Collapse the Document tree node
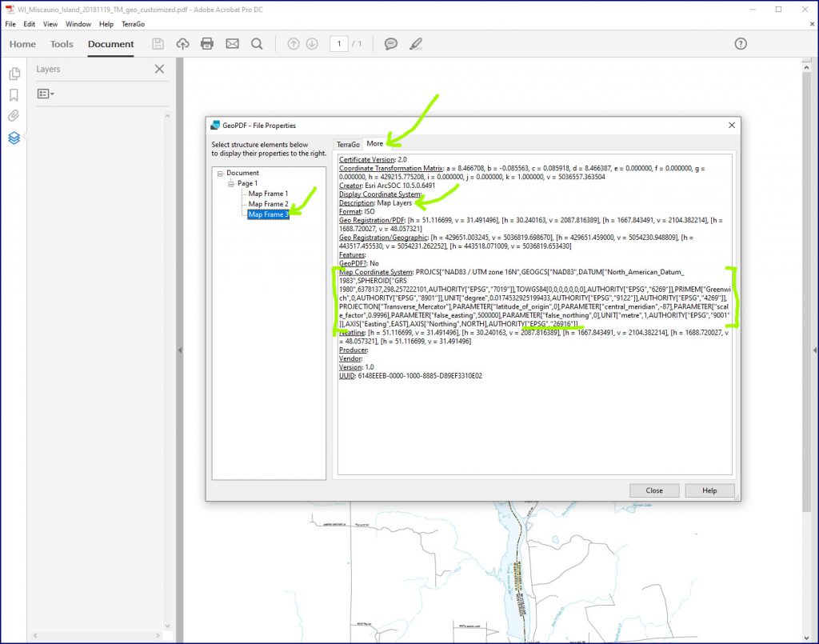 tap(221, 174)
